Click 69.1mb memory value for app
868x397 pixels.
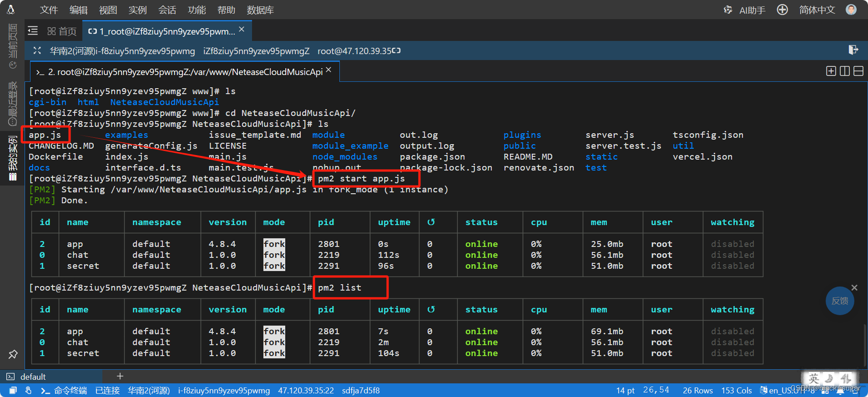(607, 332)
